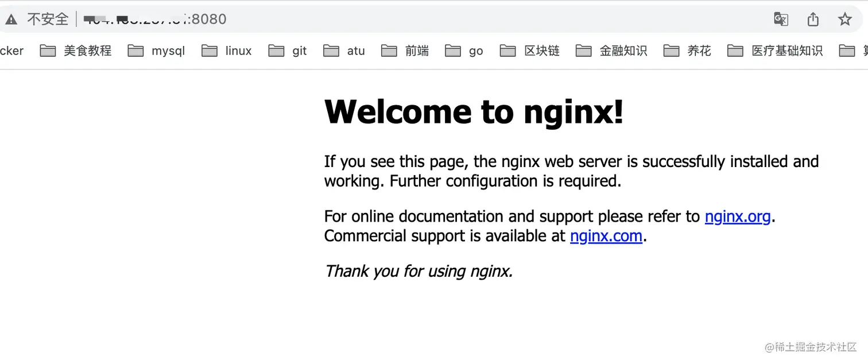Screen dimensions: 868x364
Task: Click the 不安全 security label
Action: coord(48,20)
